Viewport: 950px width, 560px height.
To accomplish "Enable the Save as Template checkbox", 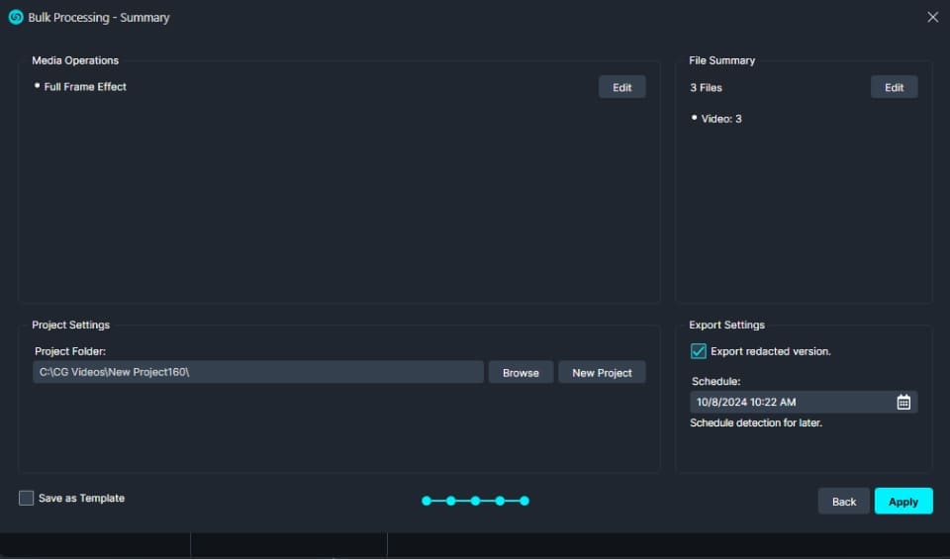I will (27, 499).
